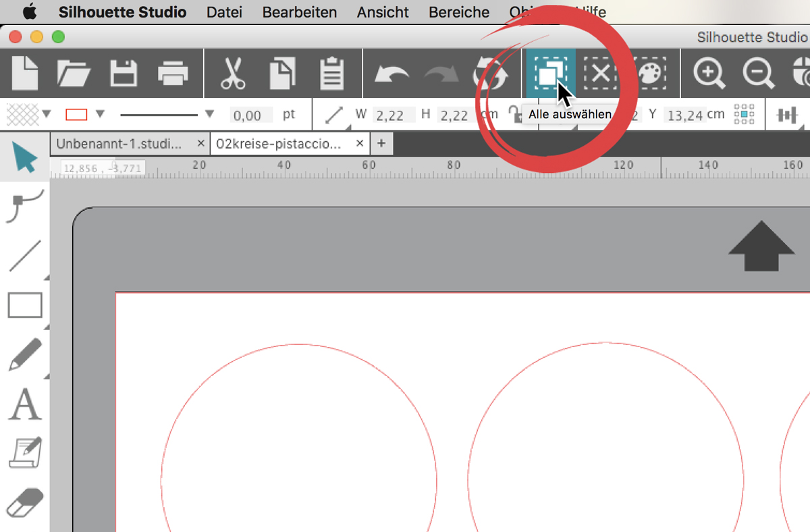Click the Alle auswählen select-all icon
This screenshot has height=532, width=810.
(x=550, y=73)
